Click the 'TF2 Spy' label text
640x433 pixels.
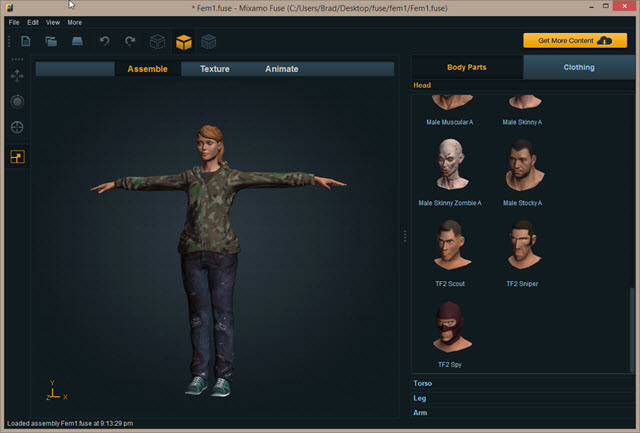point(450,364)
